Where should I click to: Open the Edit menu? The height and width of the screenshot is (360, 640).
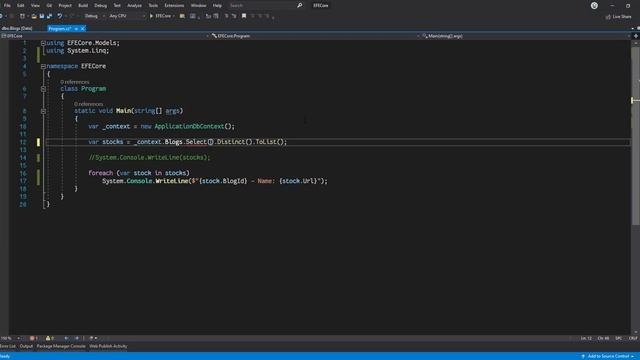click(20, 5)
